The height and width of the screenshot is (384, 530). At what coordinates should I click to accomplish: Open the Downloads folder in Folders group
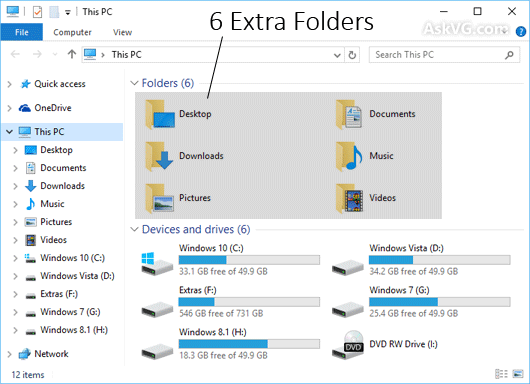[x=185, y=156]
